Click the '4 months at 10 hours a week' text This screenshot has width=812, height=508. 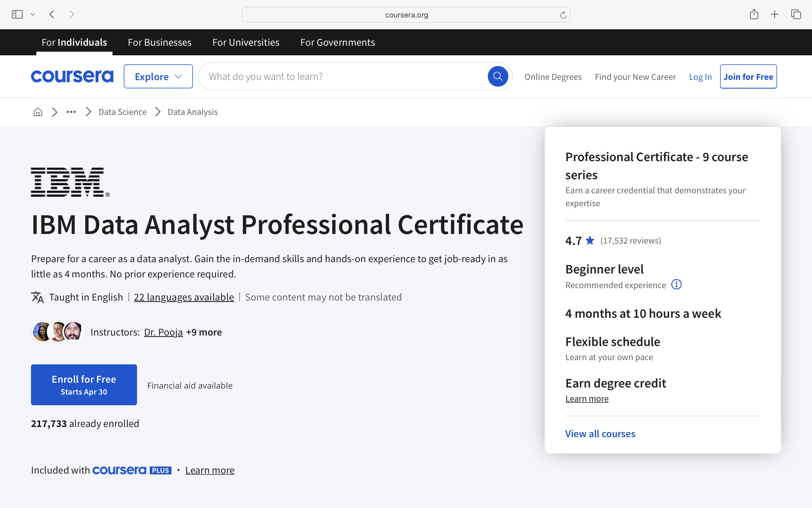click(x=643, y=314)
